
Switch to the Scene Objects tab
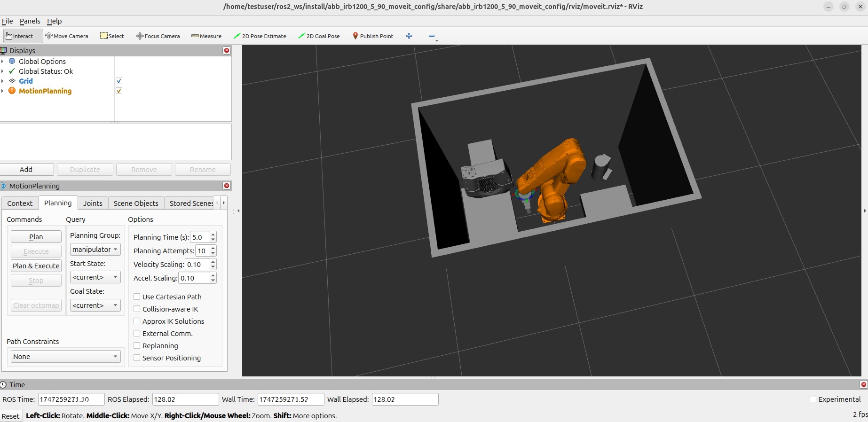tap(136, 203)
